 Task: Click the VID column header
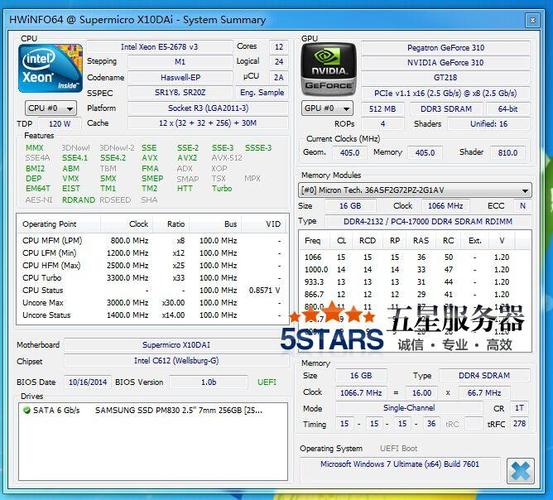[265, 224]
